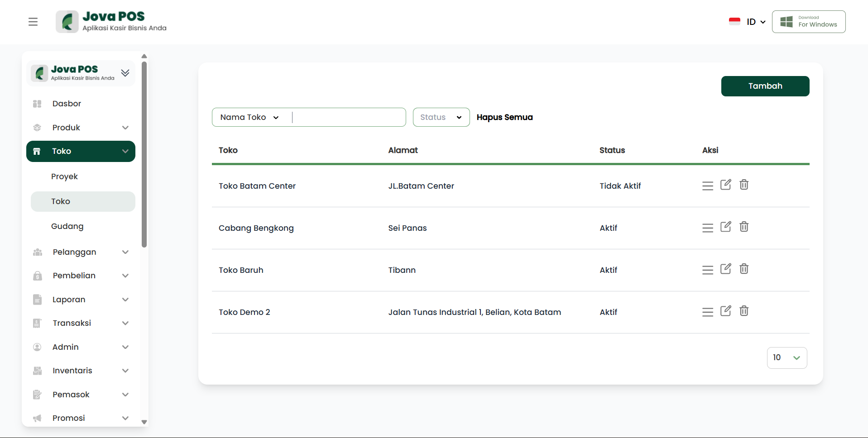Expand the Produk sidebar menu
868x438 pixels.
[x=81, y=128]
